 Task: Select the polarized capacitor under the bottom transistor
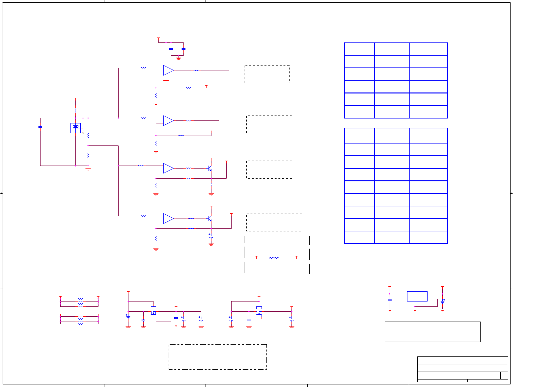click(211, 236)
